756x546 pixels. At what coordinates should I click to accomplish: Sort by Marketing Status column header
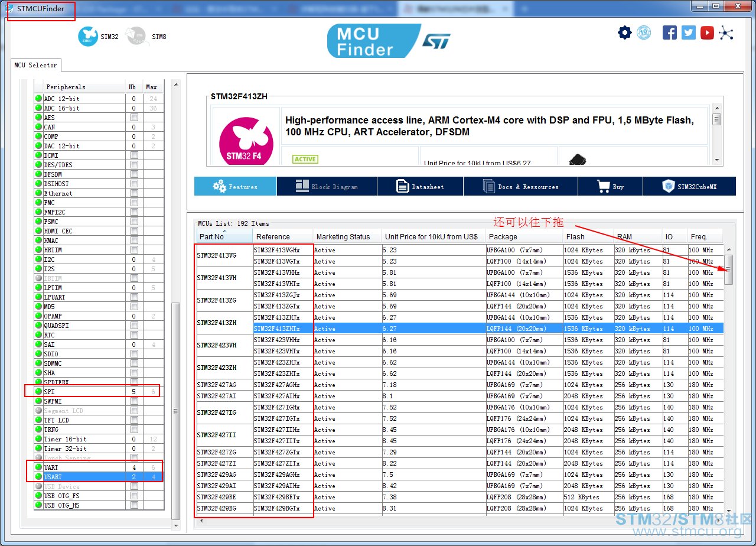pyautogui.click(x=347, y=236)
